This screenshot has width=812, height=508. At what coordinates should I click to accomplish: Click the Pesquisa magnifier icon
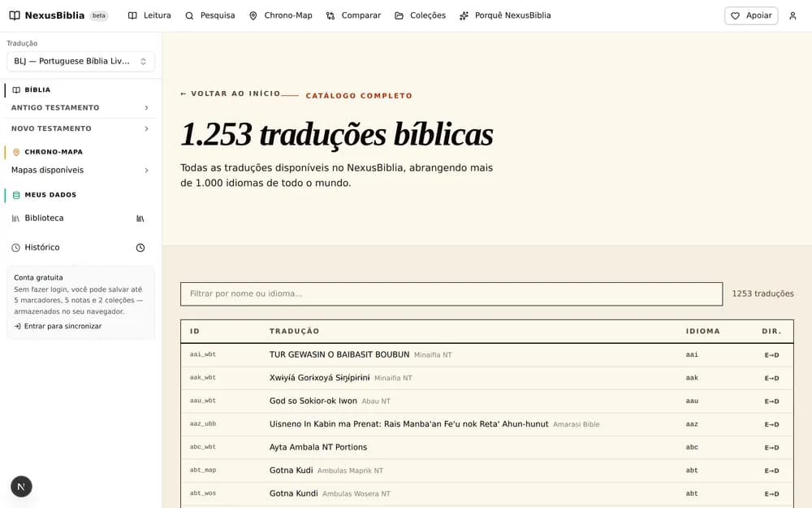(189, 15)
